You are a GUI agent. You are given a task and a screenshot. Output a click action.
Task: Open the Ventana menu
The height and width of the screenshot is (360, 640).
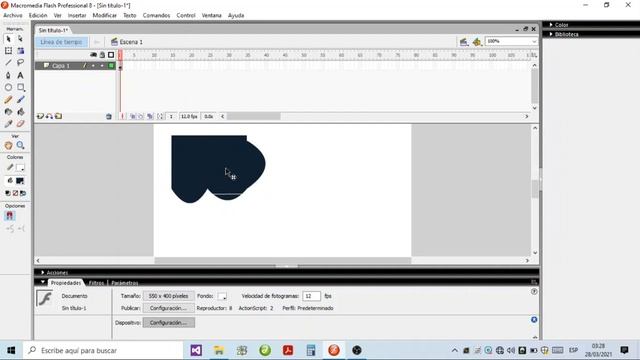click(211, 16)
